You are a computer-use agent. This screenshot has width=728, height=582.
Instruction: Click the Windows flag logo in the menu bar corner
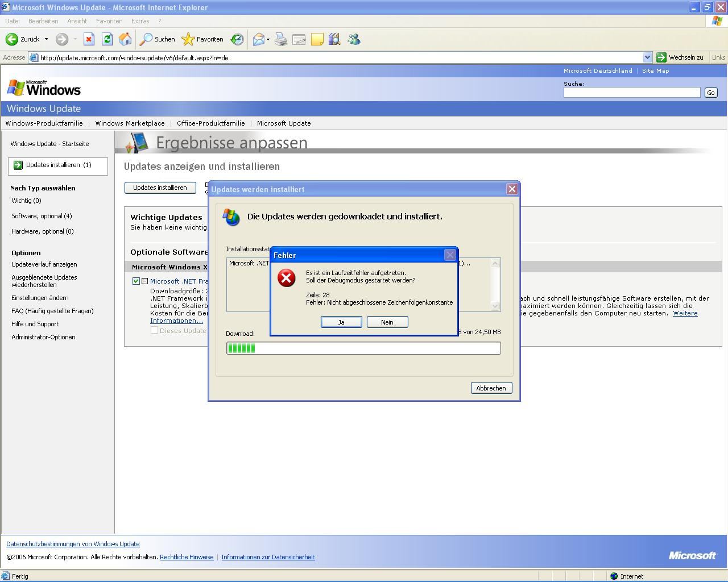[717, 21]
